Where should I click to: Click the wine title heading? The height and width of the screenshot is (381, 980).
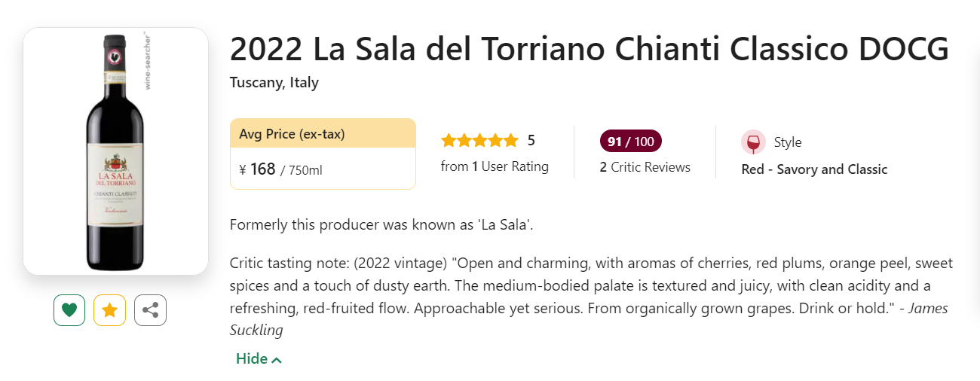(588, 50)
